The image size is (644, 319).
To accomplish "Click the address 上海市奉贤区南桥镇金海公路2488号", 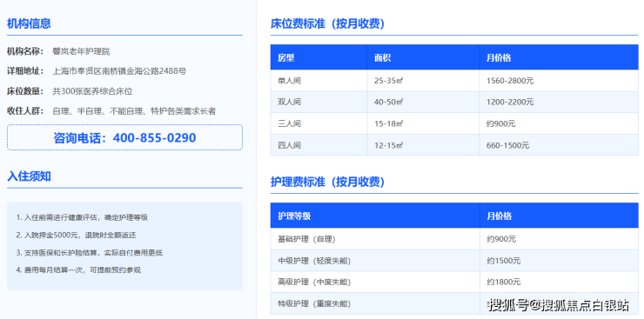I will tap(119, 71).
